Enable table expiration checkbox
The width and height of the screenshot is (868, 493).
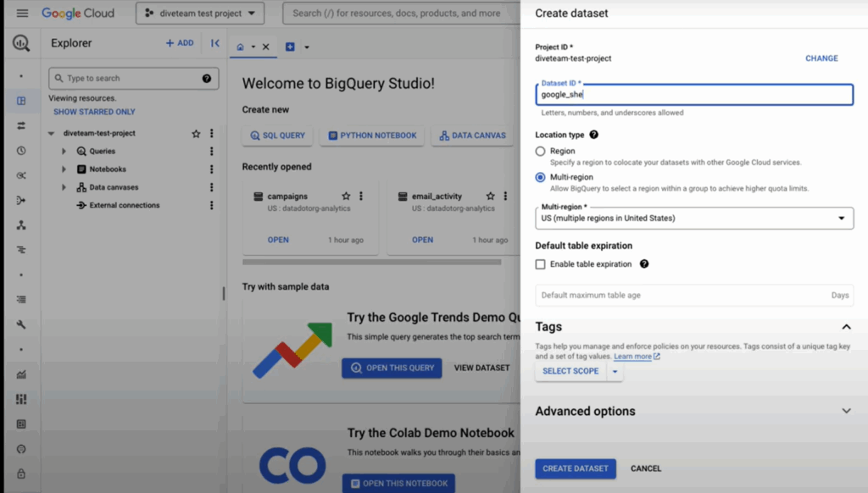tap(541, 264)
